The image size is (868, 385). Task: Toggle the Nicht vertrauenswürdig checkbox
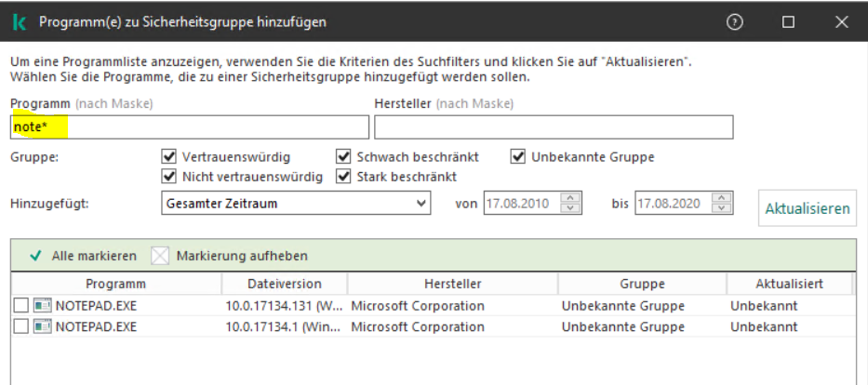coord(168,177)
